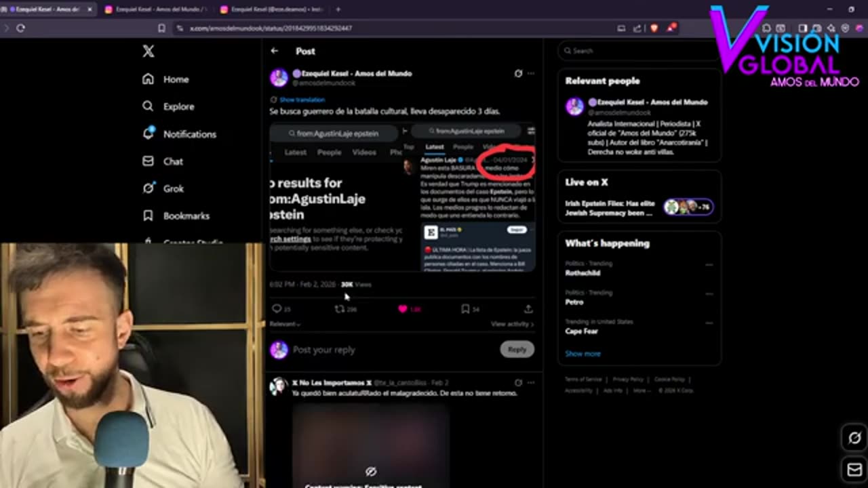
Task: Click author name Ezequiel Kesel on post
Action: [x=352, y=73]
